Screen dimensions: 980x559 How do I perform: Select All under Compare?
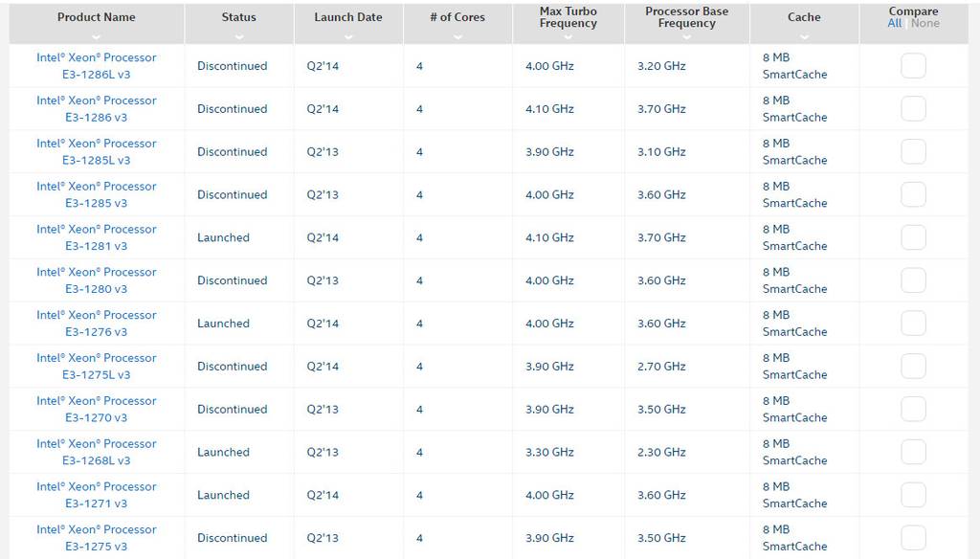point(895,23)
